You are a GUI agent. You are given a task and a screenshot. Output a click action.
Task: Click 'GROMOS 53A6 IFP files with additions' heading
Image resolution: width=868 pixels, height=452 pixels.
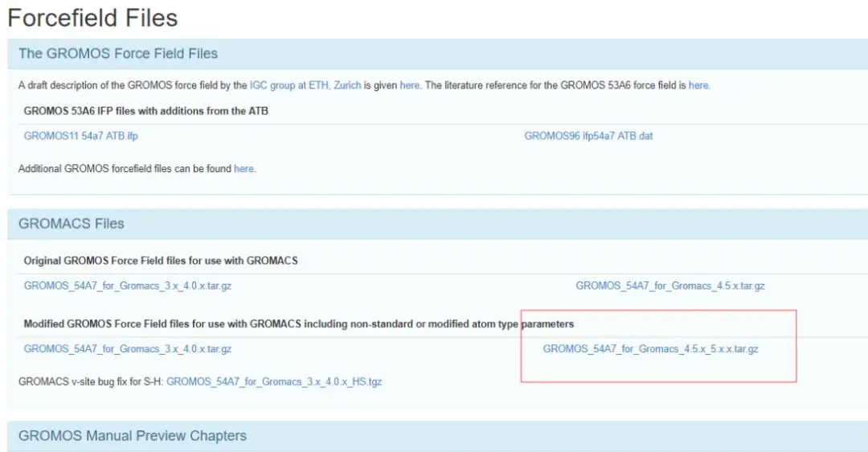(146, 111)
